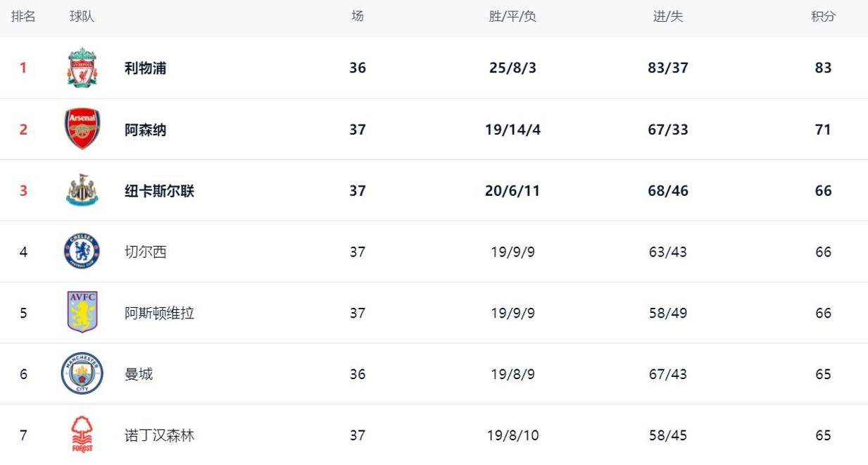Click the 排名 column header
868x465 pixels.
point(23,16)
